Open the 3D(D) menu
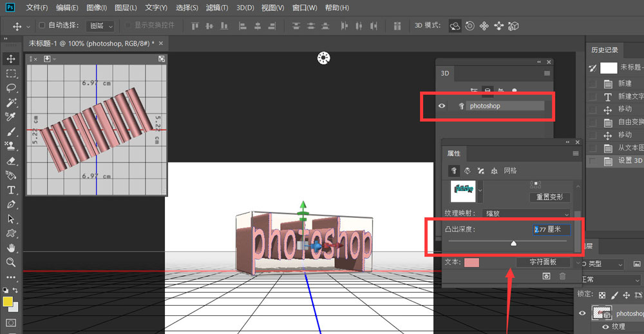Image resolution: width=644 pixels, height=334 pixels. click(x=245, y=8)
